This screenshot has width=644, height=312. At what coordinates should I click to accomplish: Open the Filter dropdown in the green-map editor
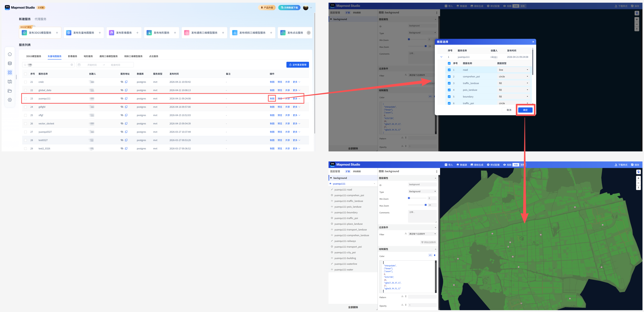click(x=422, y=234)
